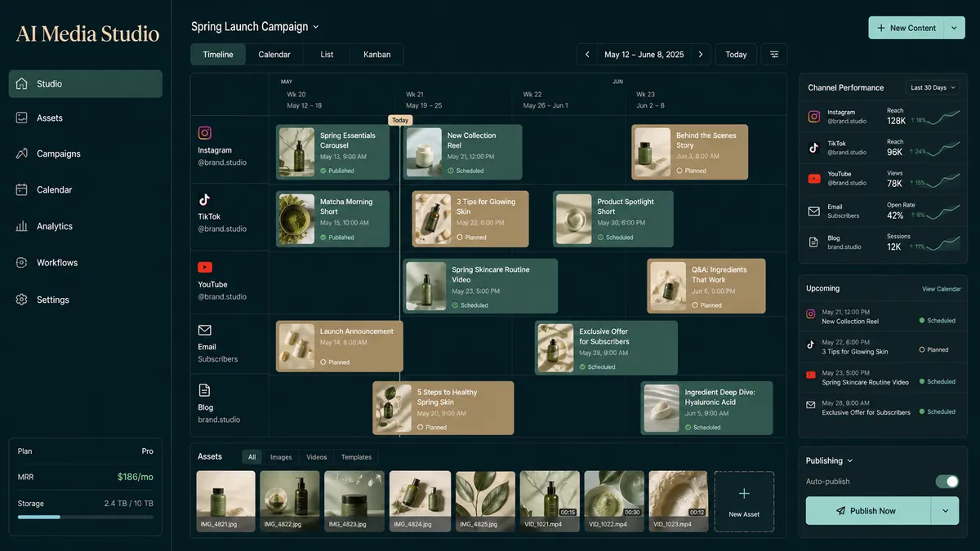
Task: Open the Matcha Morning Short card
Action: coord(333,219)
